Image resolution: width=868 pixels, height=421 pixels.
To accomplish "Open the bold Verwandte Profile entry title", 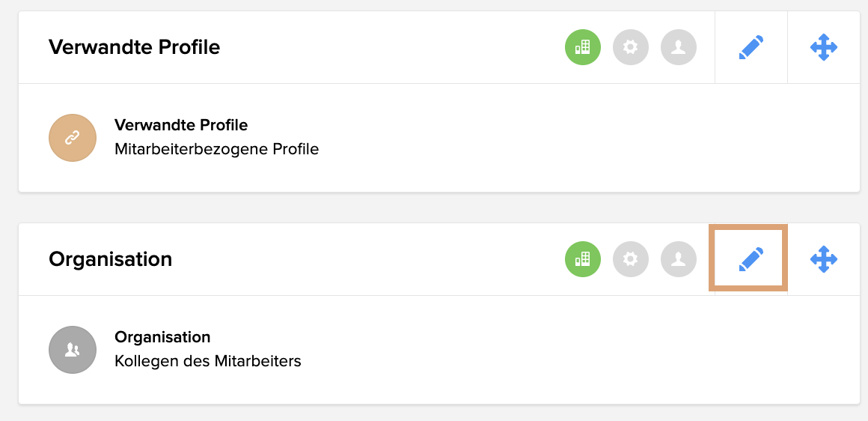I will [x=181, y=125].
